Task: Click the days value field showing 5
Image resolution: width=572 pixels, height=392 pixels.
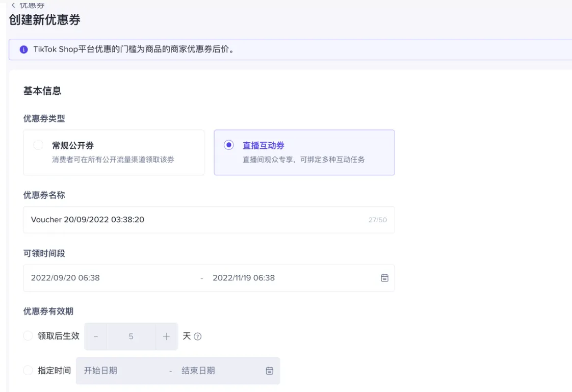Action: click(x=132, y=336)
